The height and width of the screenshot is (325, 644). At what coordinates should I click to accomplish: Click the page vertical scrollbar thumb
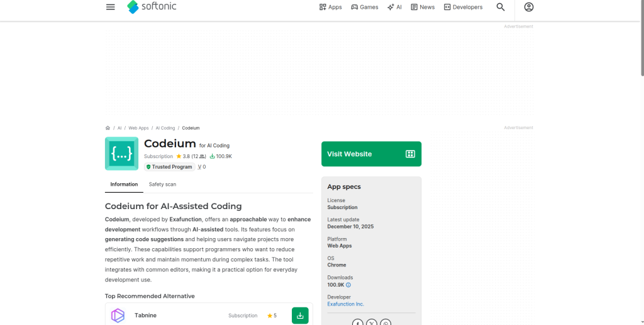tap(642, 38)
